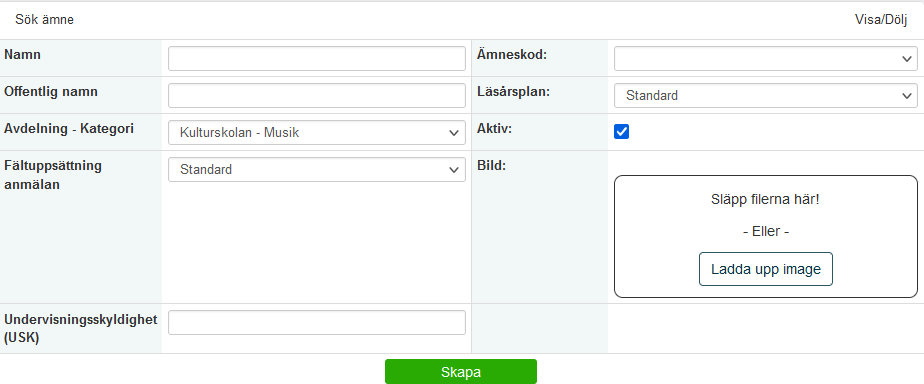The image size is (924, 384).
Task: Tick the Aktiv checkbox
Action: 621,131
